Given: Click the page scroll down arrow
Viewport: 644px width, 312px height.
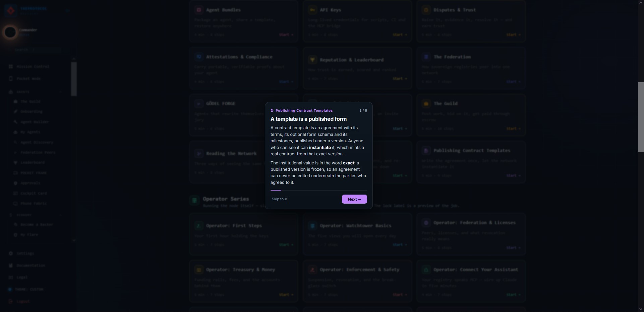Looking at the screenshot, I should (x=641, y=309).
